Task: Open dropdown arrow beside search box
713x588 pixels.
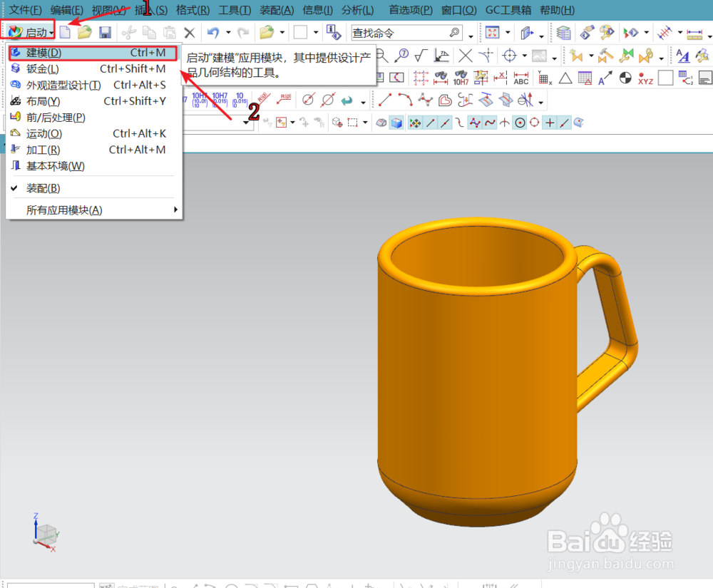Action: point(471,36)
